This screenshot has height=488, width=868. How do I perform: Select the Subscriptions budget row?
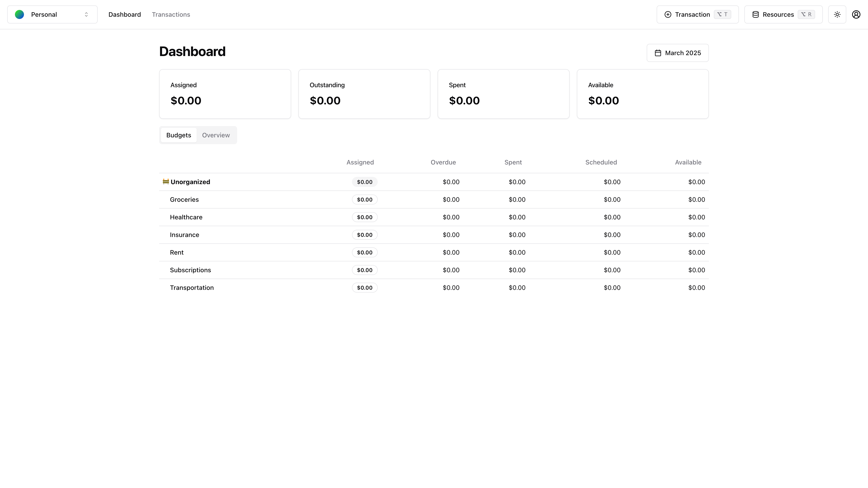(434, 270)
